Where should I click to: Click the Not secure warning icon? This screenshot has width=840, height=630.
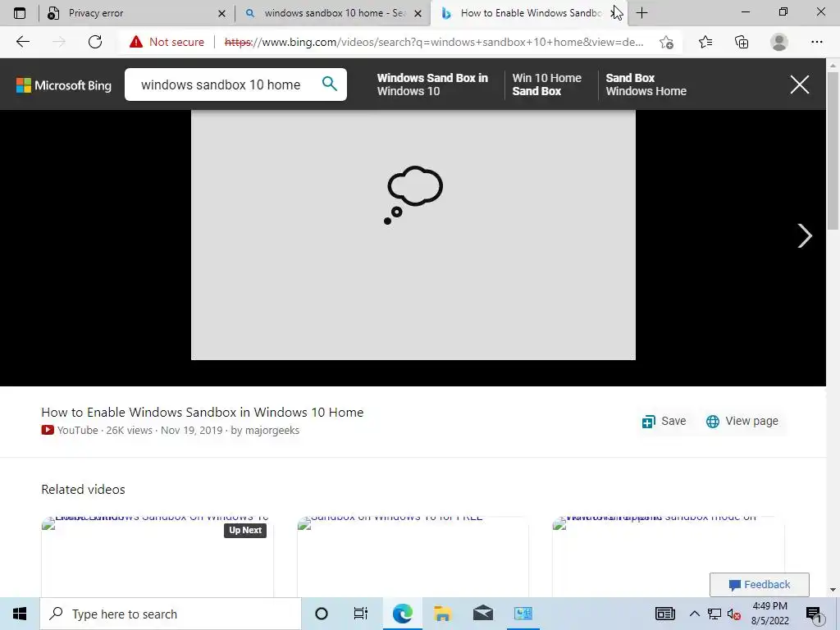(x=136, y=42)
